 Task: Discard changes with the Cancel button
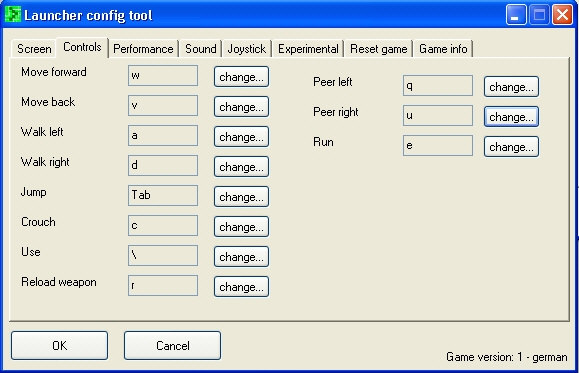point(172,345)
